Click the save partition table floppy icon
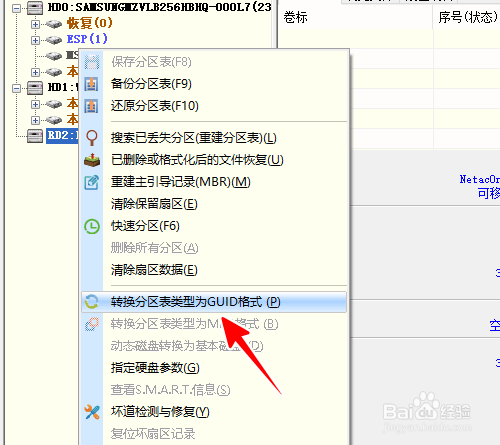The image size is (500, 445). [x=92, y=62]
